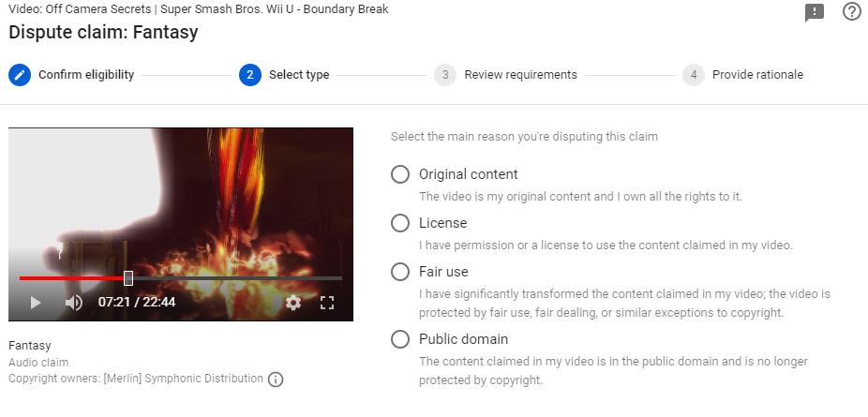Click the video progress bar scrubber handle
Image resolution: width=868 pixels, height=417 pixels.
tap(128, 278)
